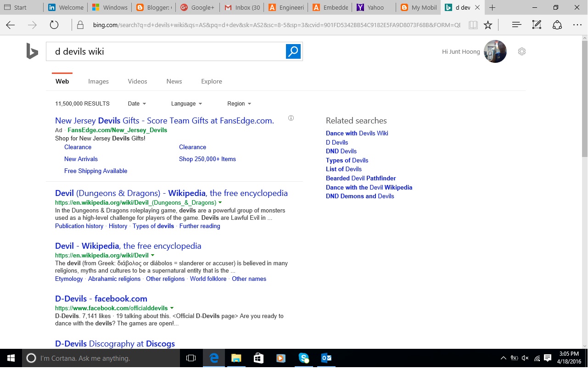Open dropdown arrow beside facebook officialddevils URL
This screenshot has width=588, height=369.
pyautogui.click(x=172, y=308)
